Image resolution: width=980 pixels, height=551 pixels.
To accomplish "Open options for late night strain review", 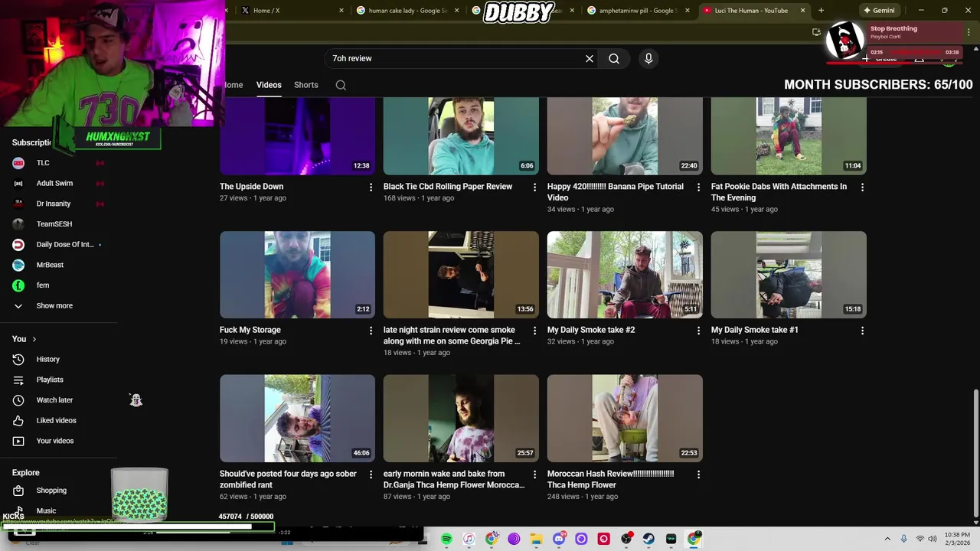I will pyautogui.click(x=535, y=331).
